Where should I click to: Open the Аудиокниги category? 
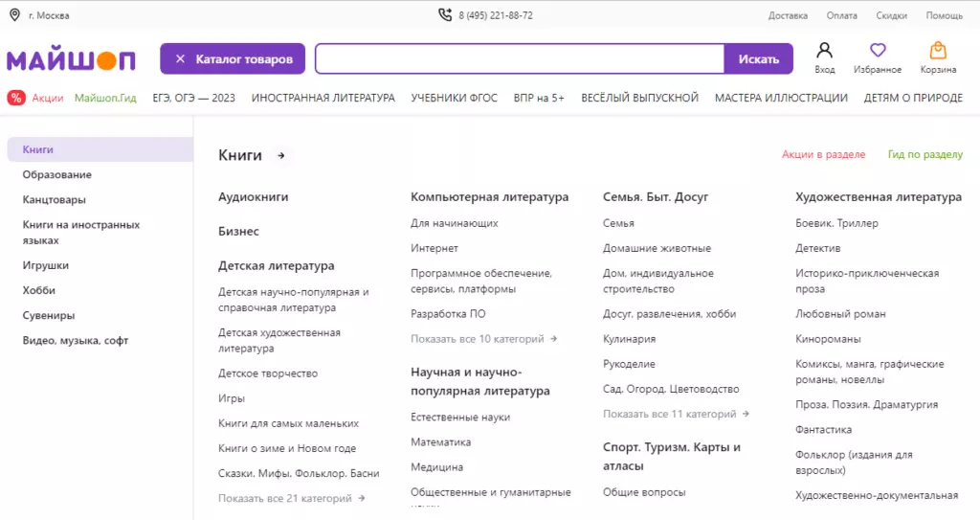click(253, 196)
